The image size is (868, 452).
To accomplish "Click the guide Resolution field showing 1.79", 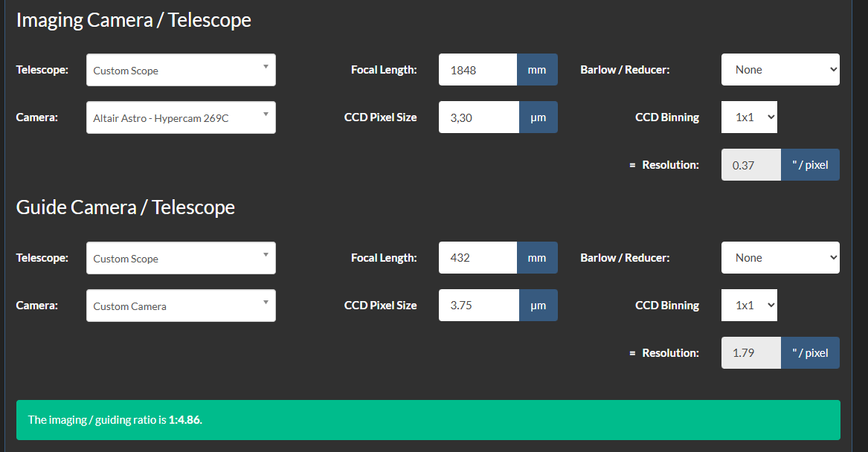I will click(750, 353).
